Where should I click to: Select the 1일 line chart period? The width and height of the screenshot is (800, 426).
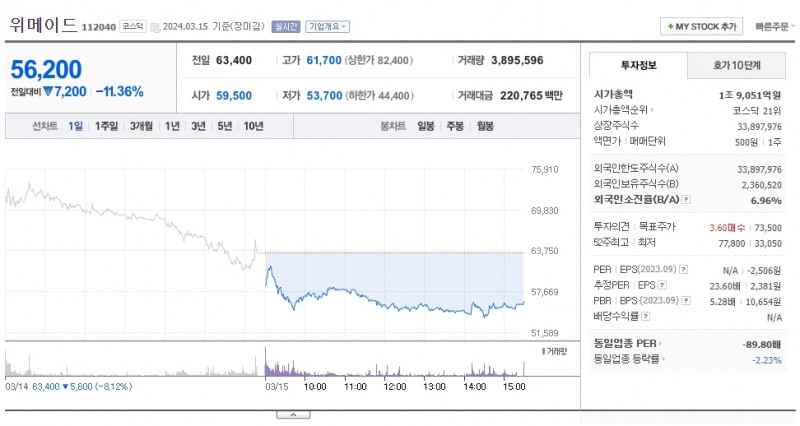[x=76, y=126]
